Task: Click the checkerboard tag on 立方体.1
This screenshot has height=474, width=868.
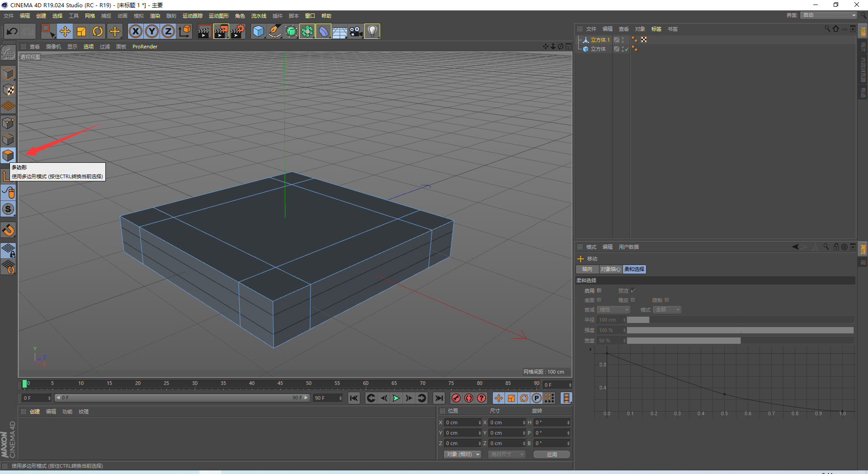Action: 644,40
